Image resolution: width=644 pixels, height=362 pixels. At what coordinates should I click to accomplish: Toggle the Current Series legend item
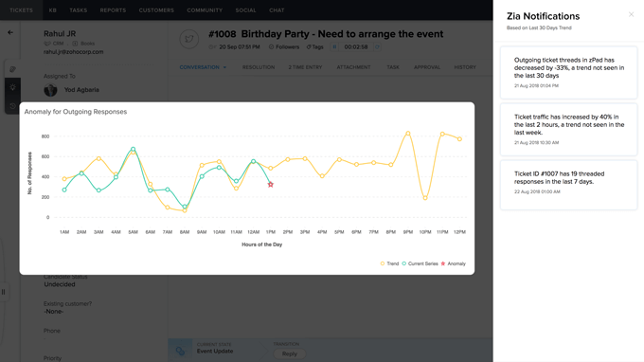coord(420,263)
